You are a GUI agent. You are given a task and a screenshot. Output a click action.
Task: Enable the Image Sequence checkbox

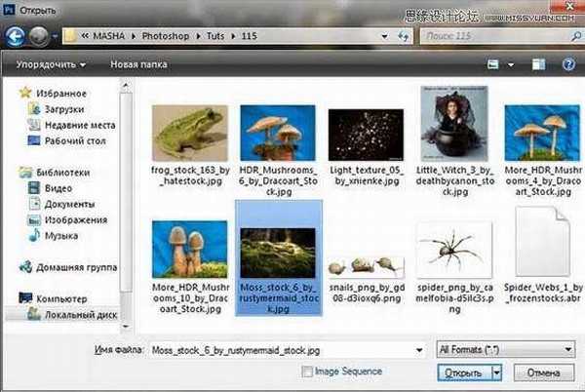coord(308,371)
